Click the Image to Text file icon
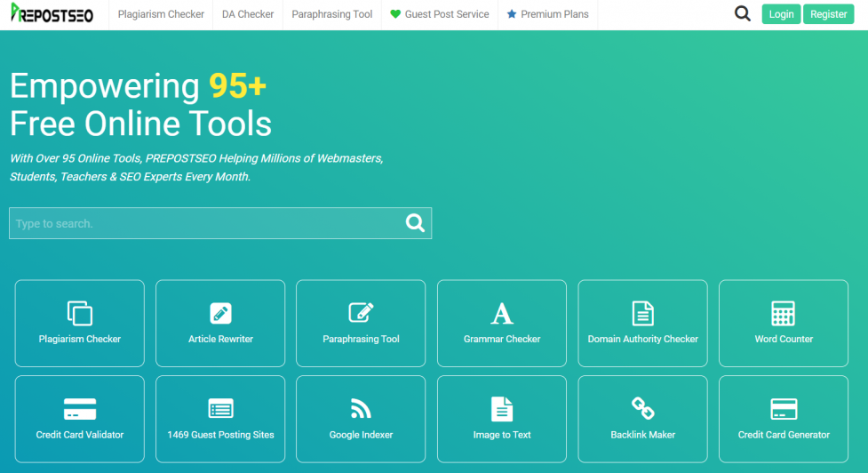The image size is (868, 473). click(x=502, y=409)
